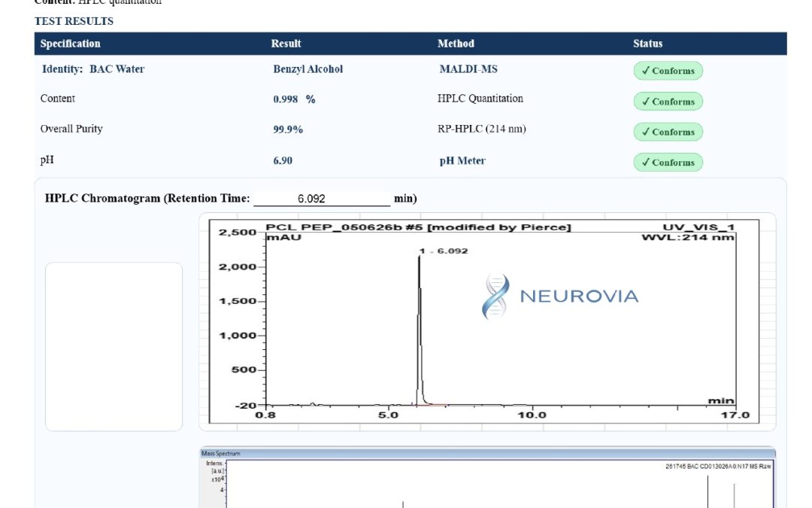Click the Conforms badge in pH row

[668, 163]
